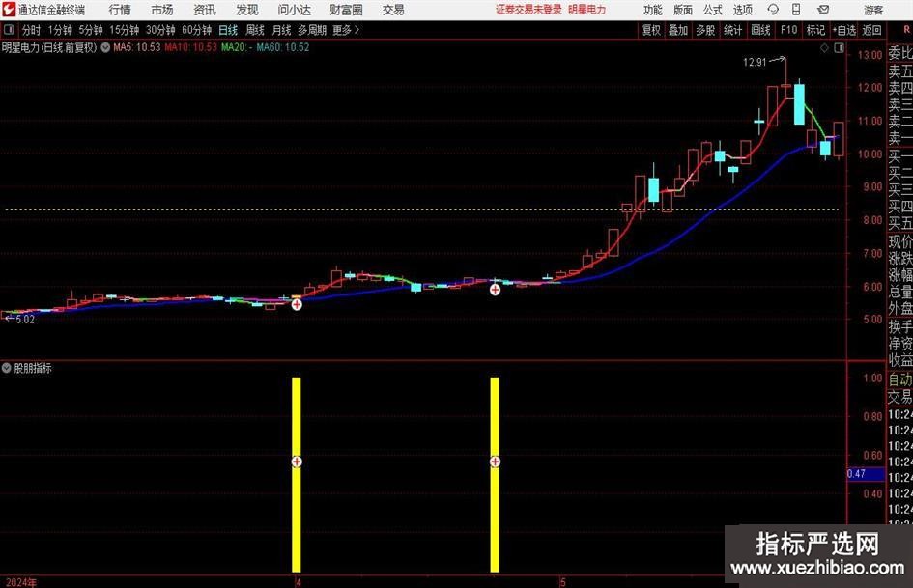Click the 0.47 indicator value box

pyautogui.click(x=866, y=474)
